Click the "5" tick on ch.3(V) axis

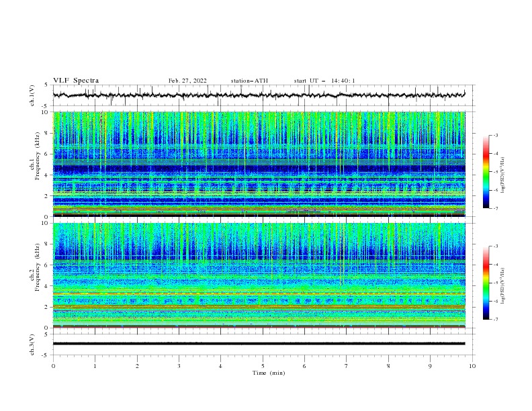tap(46, 334)
